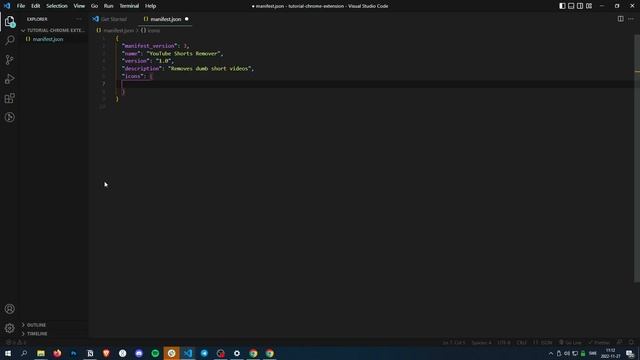Open the Terminal menu

(129, 6)
